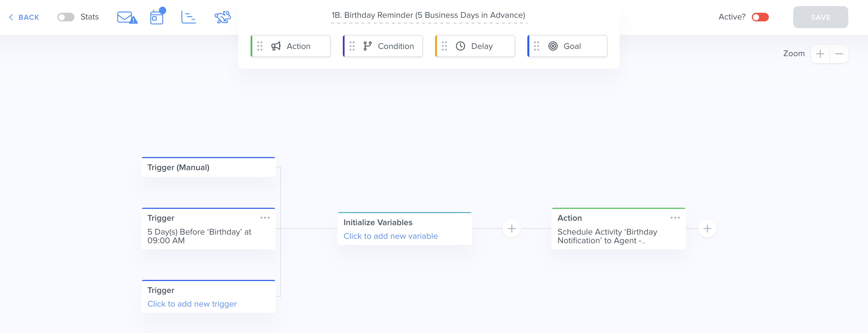Image resolution: width=868 pixels, height=333 pixels.
Task: Toggle the Stats switch
Action: coord(66,17)
